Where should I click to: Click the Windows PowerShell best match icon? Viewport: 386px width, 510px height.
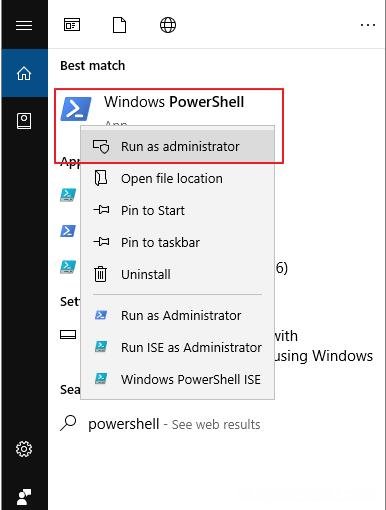[76, 109]
